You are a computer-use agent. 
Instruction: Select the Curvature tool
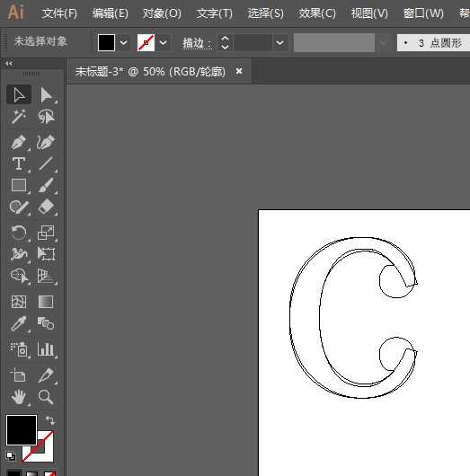click(x=46, y=142)
